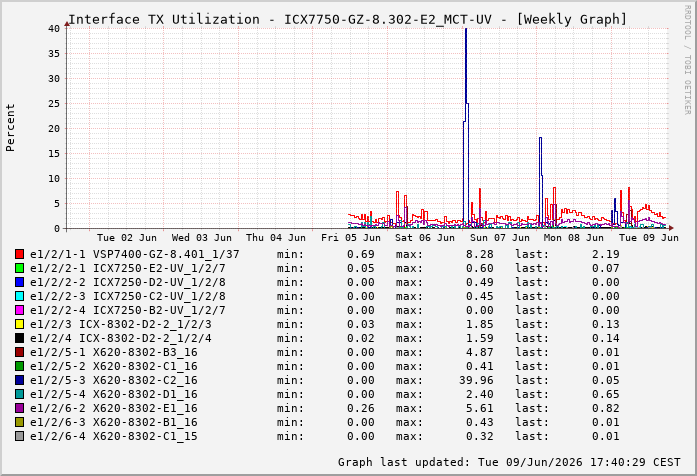697x476 pixels.
Task: Select legend label e1/2/5-1 X620-8302-B3_16
Action: point(114,352)
